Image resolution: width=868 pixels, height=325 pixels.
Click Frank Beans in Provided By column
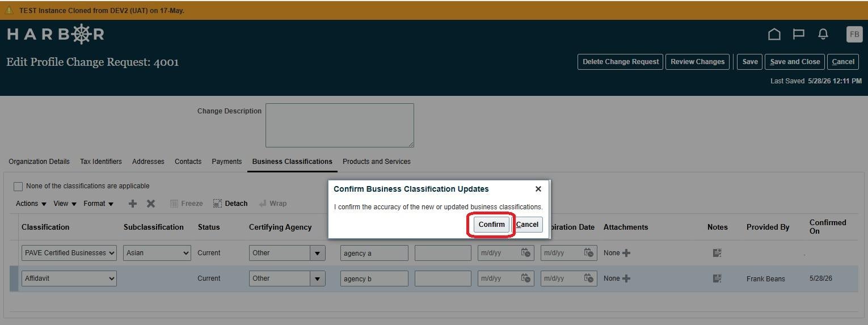click(x=766, y=279)
